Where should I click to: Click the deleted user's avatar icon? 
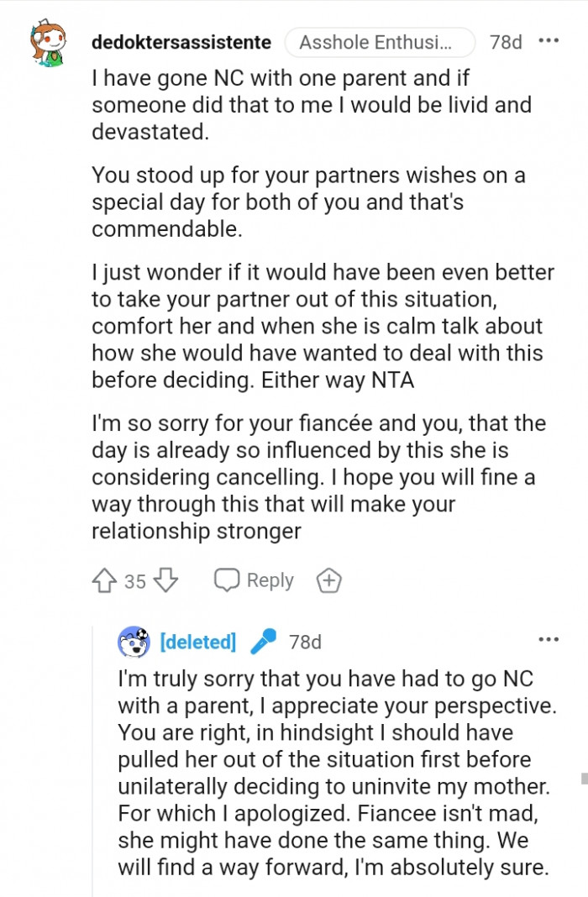(134, 642)
